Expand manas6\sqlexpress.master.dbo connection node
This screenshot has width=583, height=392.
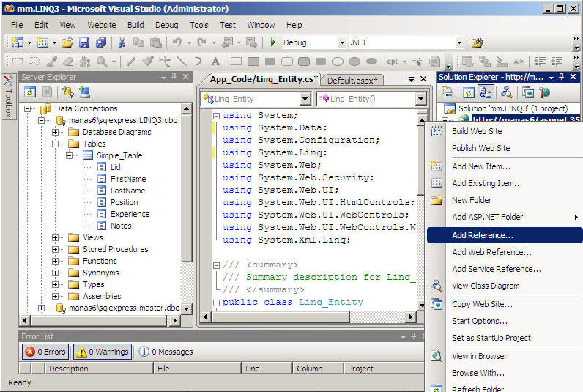41,308
